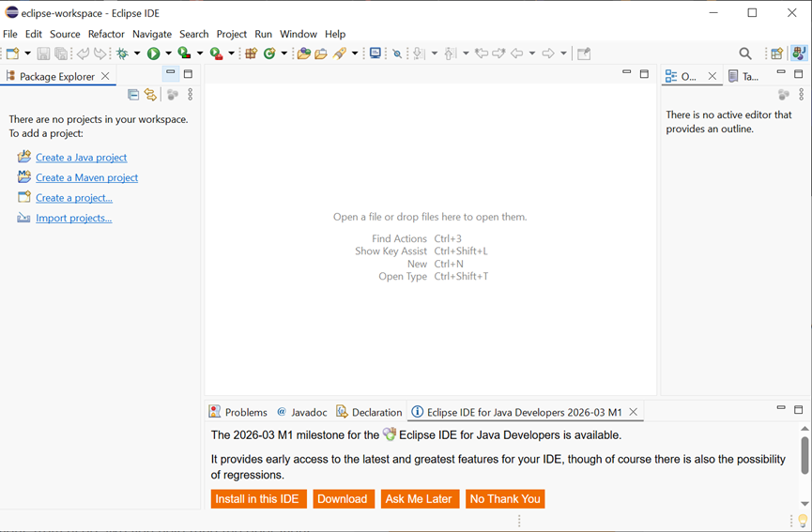The image size is (812, 532).
Task: Click the Debug bug icon
Action: coord(123,53)
